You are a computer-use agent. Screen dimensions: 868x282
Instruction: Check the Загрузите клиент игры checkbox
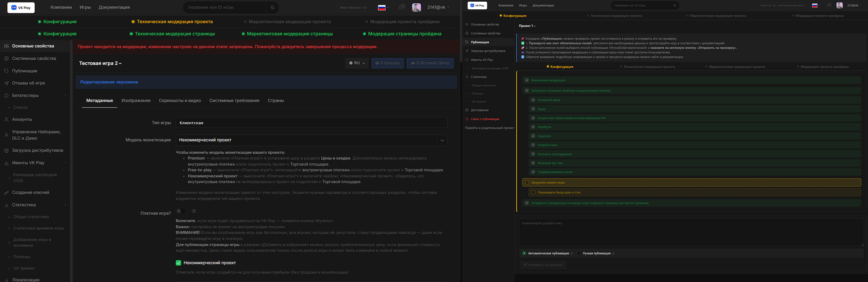click(527, 182)
